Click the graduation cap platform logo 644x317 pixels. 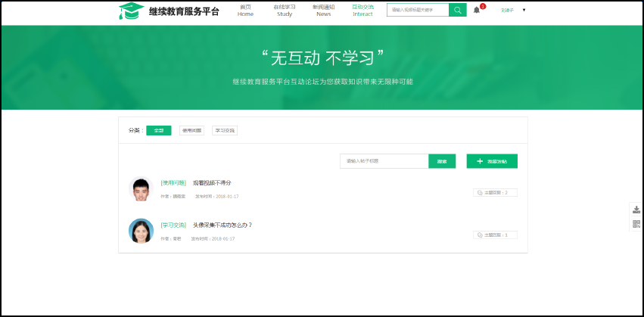[131, 11]
